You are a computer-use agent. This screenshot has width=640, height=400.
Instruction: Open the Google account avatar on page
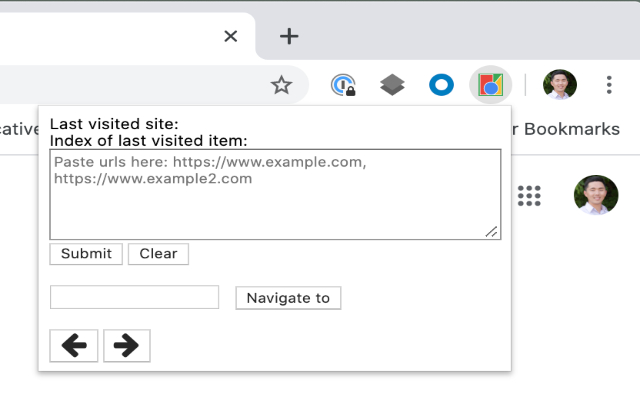point(596,196)
